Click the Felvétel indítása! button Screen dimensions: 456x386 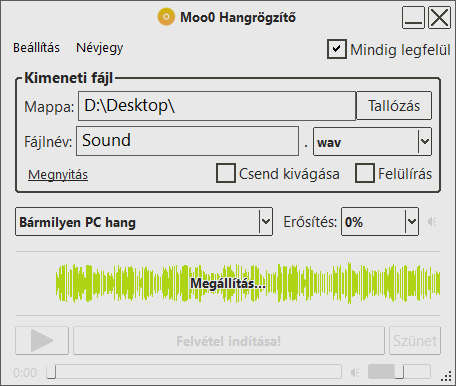point(229,341)
